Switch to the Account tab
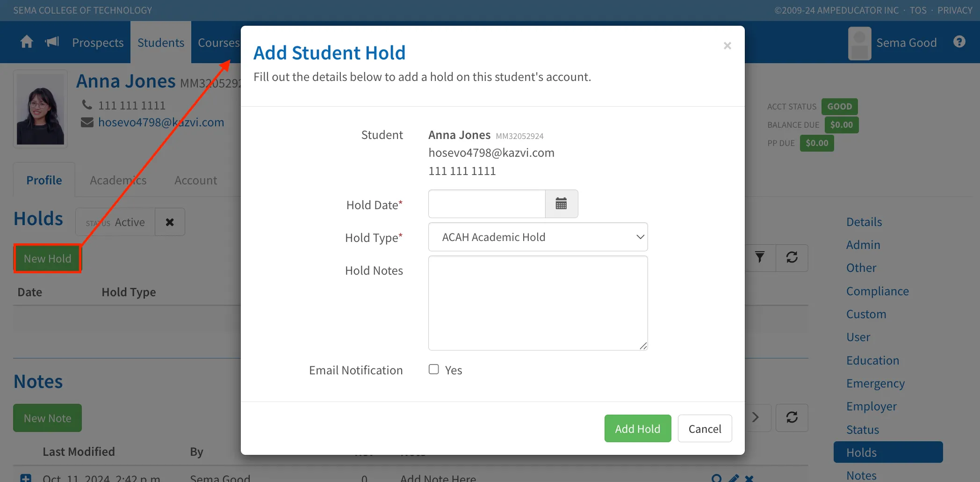Image resolution: width=980 pixels, height=482 pixels. coord(196,180)
